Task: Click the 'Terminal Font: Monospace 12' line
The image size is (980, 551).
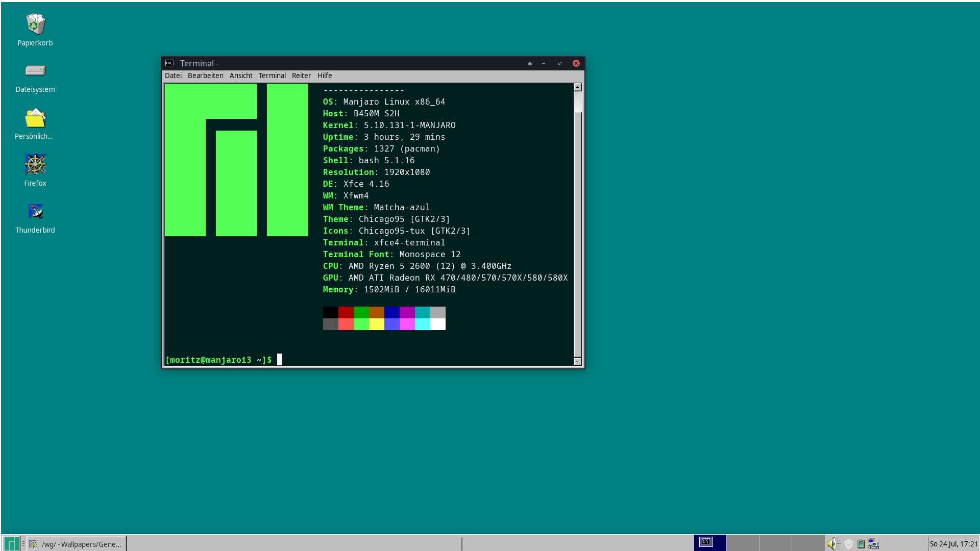Action: click(391, 255)
